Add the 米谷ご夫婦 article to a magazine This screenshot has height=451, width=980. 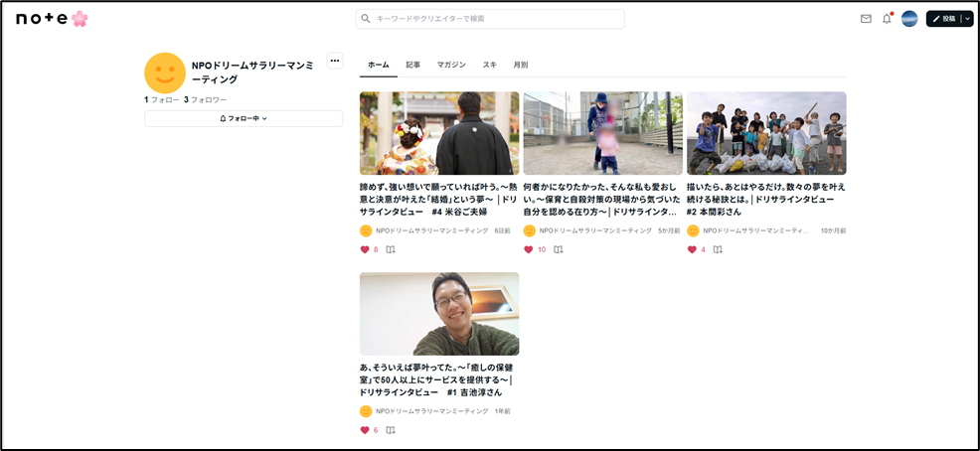click(x=391, y=249)
